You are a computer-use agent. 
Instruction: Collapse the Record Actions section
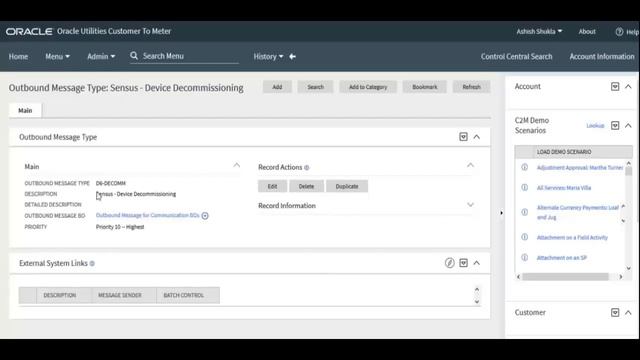click(470, 165)
